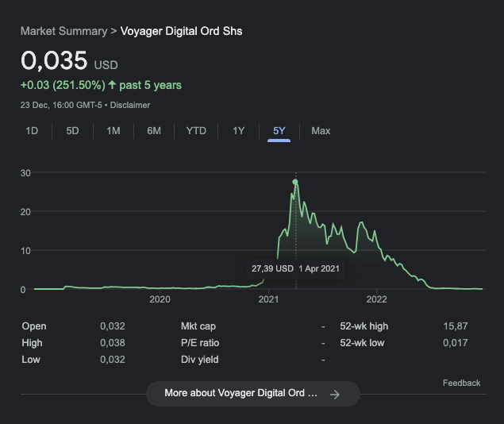Select the 1Y time range tab
This screenshot has height=424, width=504.
238,131
